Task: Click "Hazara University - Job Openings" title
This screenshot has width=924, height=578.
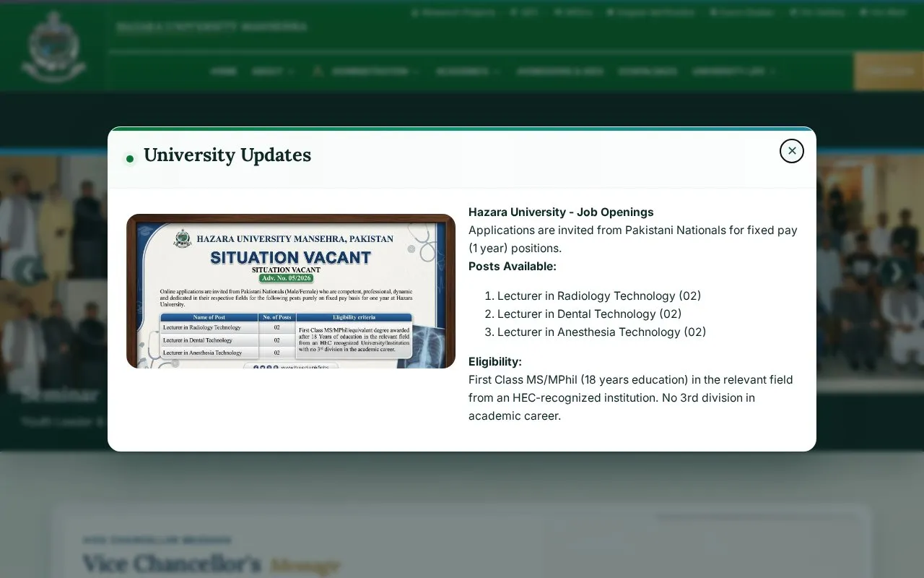Action: 561,212
